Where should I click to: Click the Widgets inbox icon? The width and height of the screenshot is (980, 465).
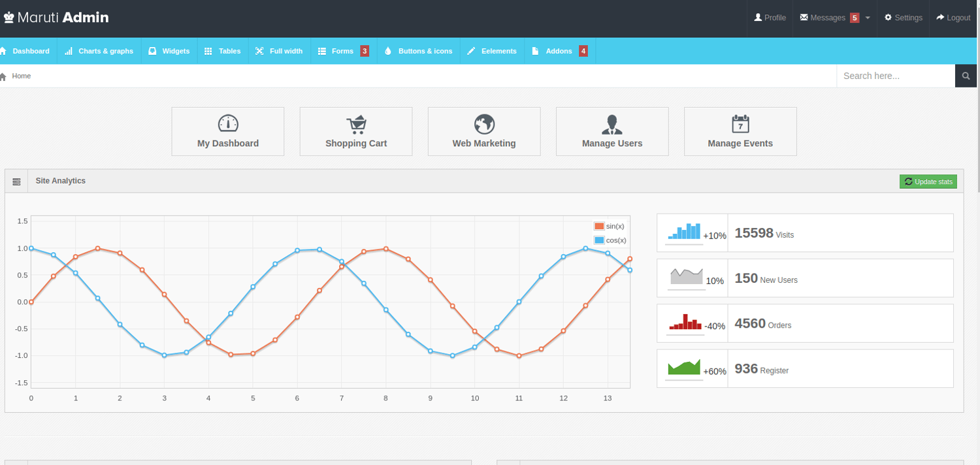coord(152,51)
